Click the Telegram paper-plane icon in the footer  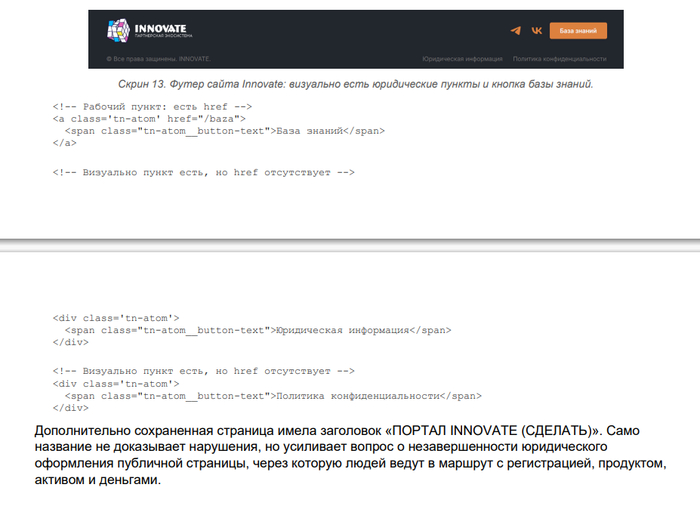click(516, 30)
